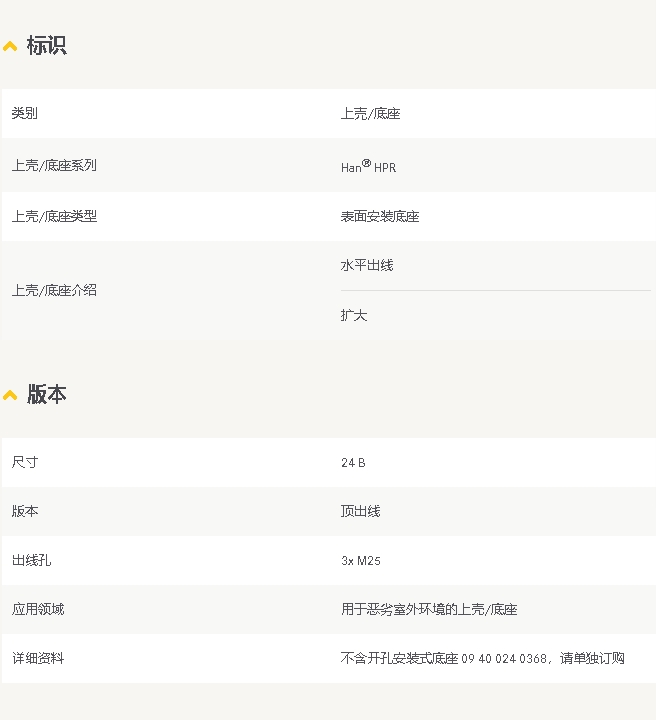Click the 扩大 value text
Viewport: 656px width, 720px height.
click(354, 316)
